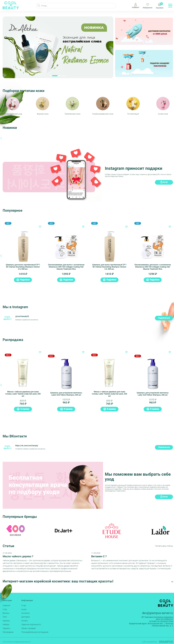The width and height of the screenshot is (174, 644).
Task: Toggle favorite heart on first Распродажа mask
Action: pos(40,352)
